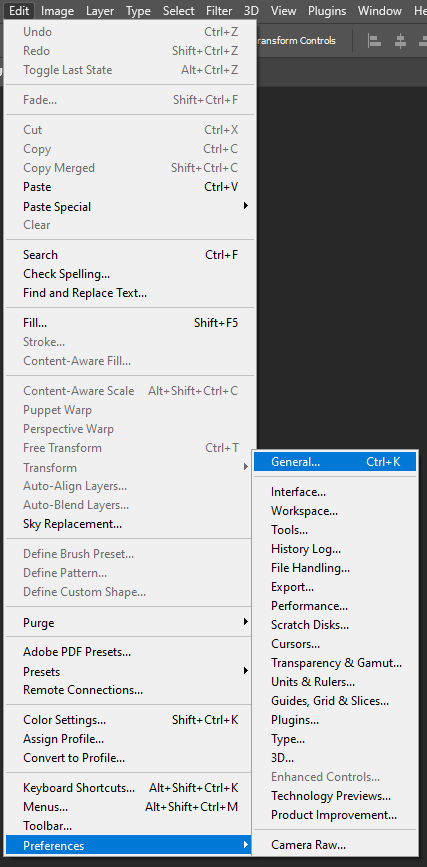
Task: Click the align horizontal centers icon
Action: pos(400,41)
